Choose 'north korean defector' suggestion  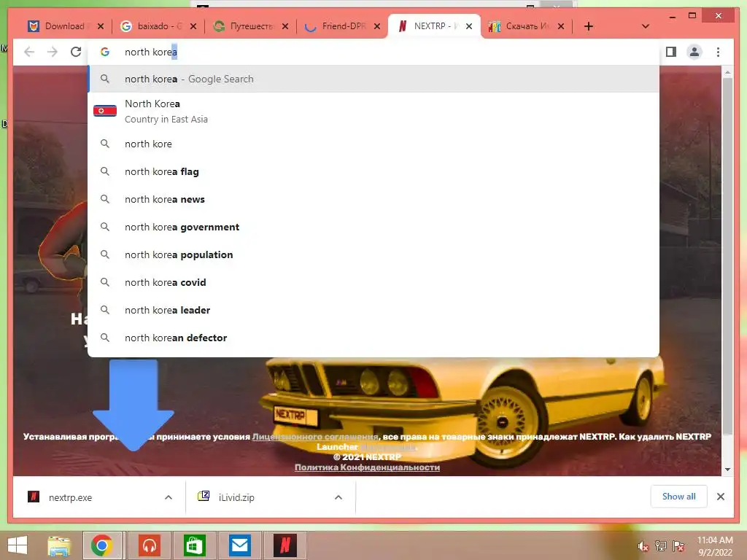tap(373, 338)
